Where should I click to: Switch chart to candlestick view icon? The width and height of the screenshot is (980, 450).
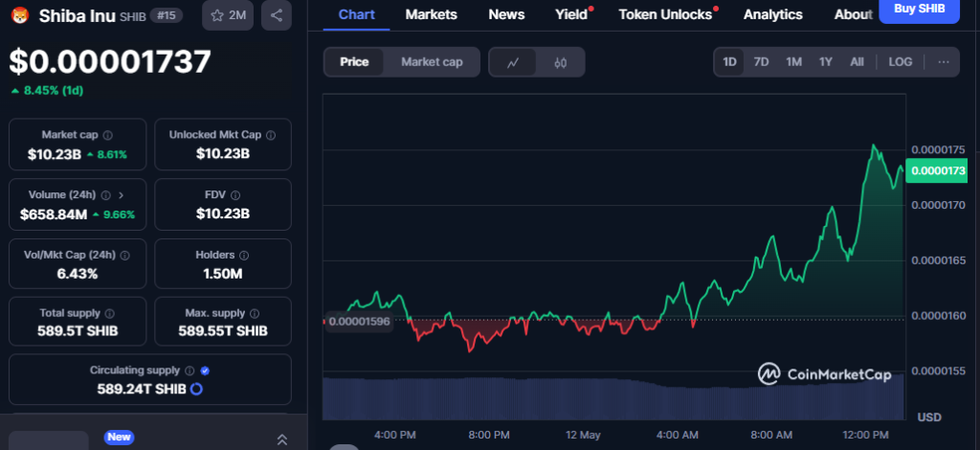[560, 62]
